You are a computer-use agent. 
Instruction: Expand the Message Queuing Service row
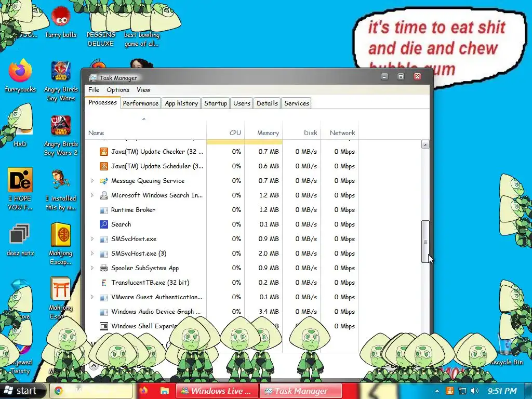(92, 180)
